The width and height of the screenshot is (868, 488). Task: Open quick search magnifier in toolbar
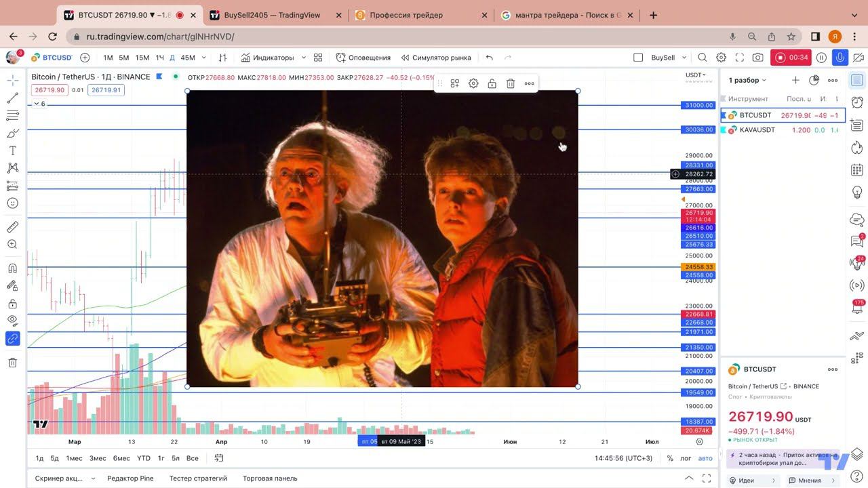pyautogui.click(x=703, y=58)
